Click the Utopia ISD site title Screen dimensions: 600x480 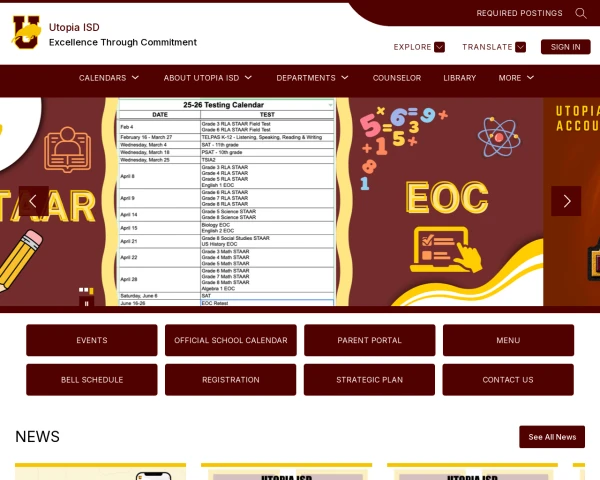[74, 28]
